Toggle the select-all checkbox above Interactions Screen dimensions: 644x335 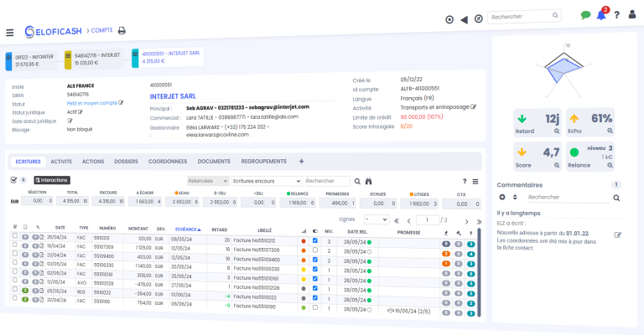13,179
